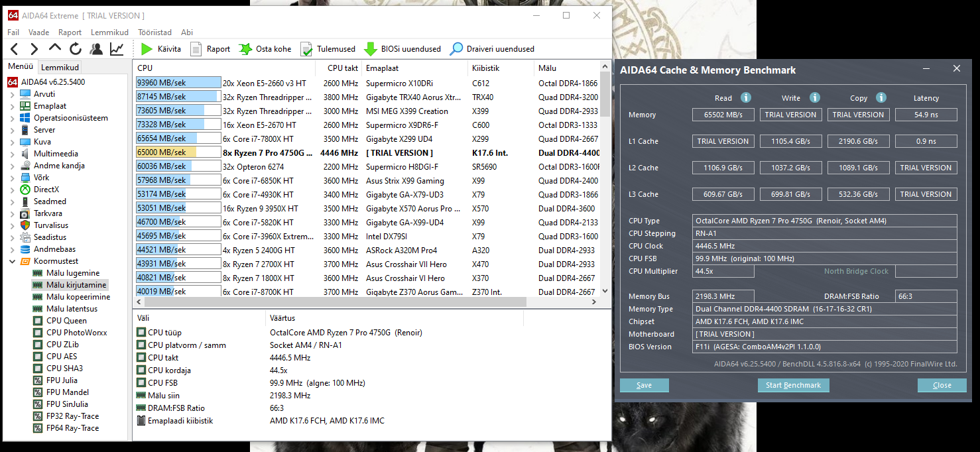Select FPU SinJulia benchmark
980x452 pixels.
(67, 404)
